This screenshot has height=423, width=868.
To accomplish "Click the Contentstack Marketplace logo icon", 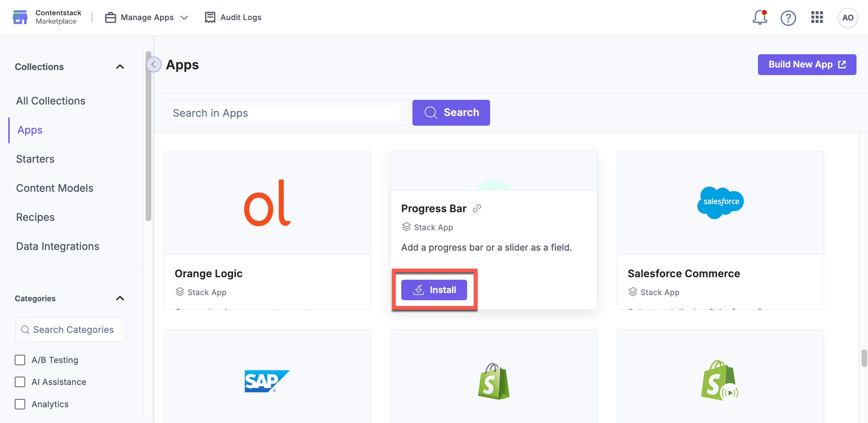I will click(x=20, y=17).
